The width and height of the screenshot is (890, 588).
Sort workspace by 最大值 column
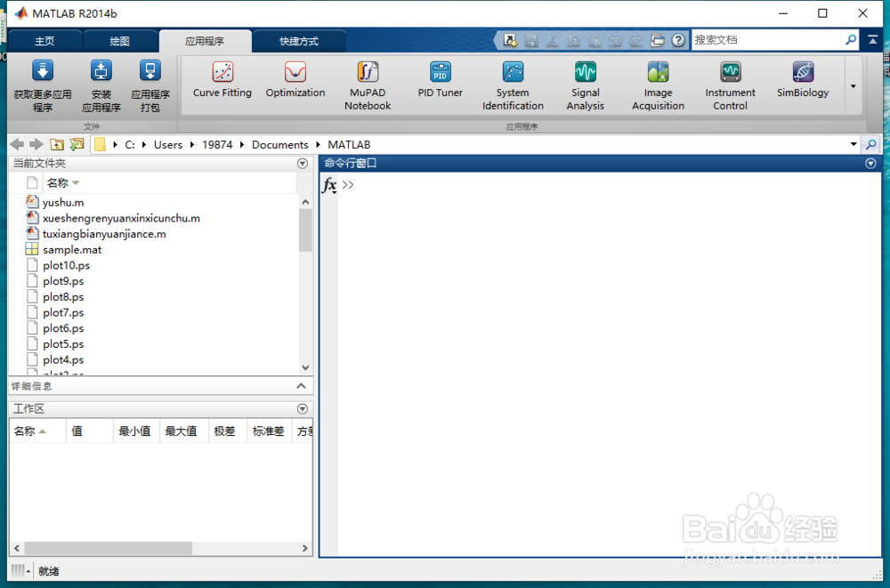point(184,431)
